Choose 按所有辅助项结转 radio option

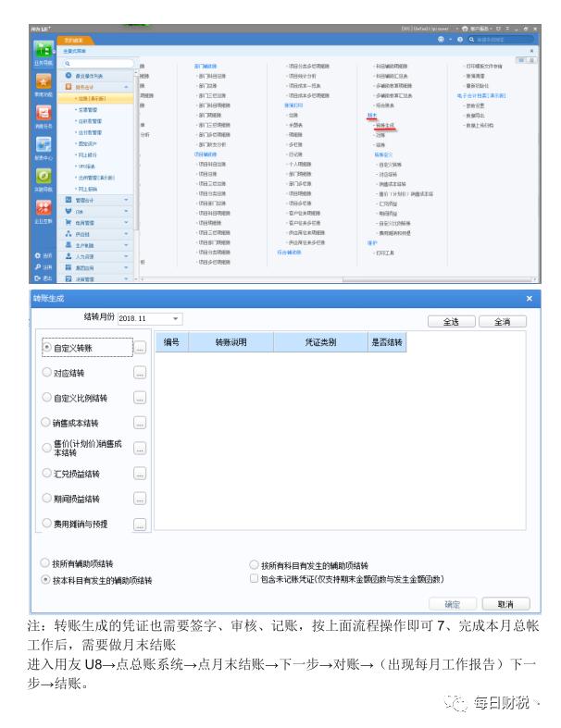click(x=44, y=562)
